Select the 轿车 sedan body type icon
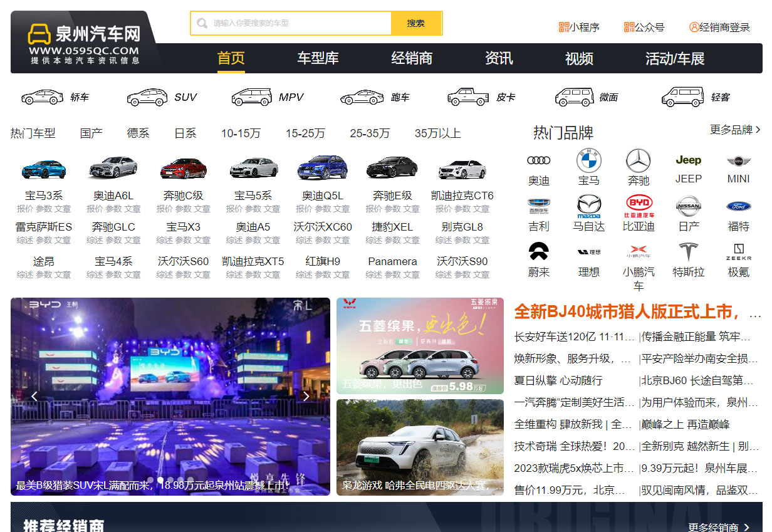This screenshot has width=772, height=532. pos(43,97)
